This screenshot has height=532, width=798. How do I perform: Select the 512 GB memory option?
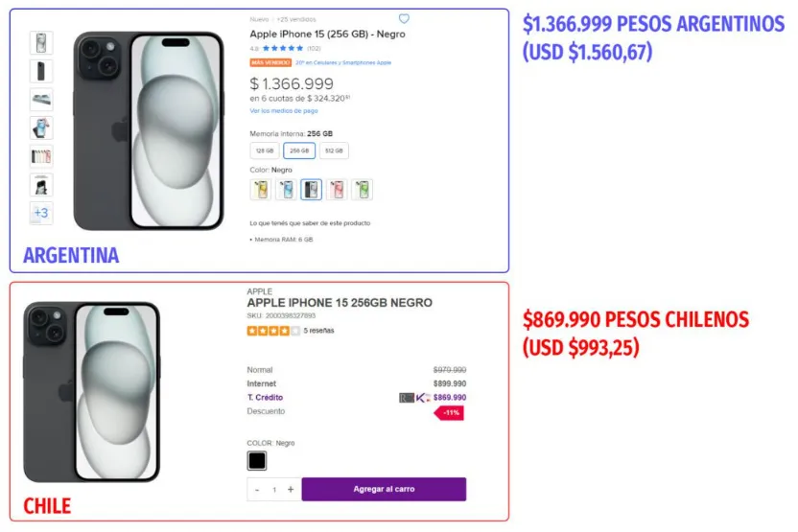click(x=334, y=150)
